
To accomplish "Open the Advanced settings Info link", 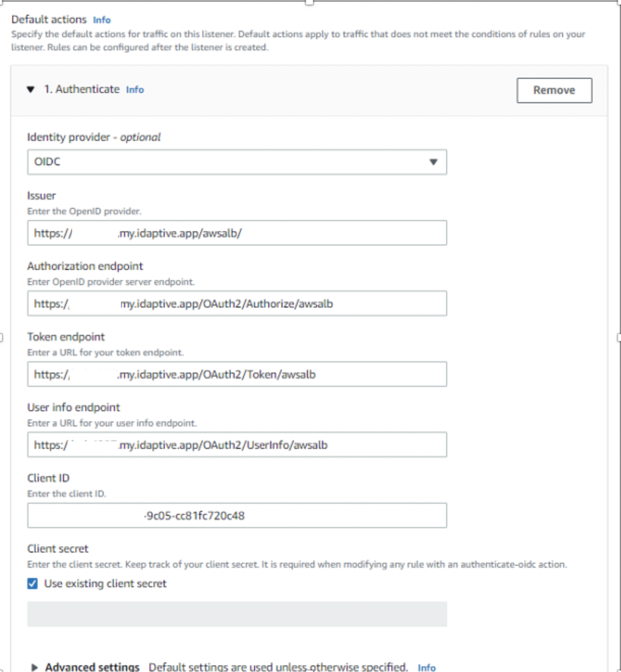I will 427,667.
